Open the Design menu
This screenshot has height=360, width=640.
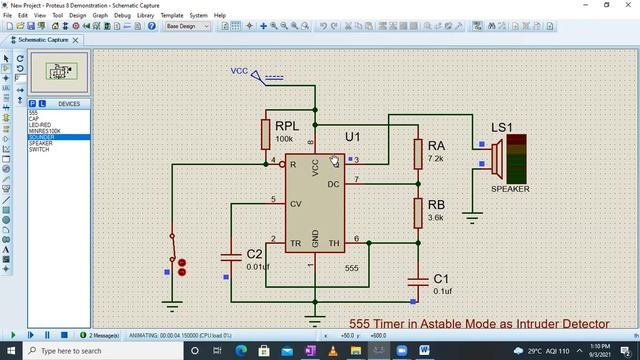coord(78,16)
